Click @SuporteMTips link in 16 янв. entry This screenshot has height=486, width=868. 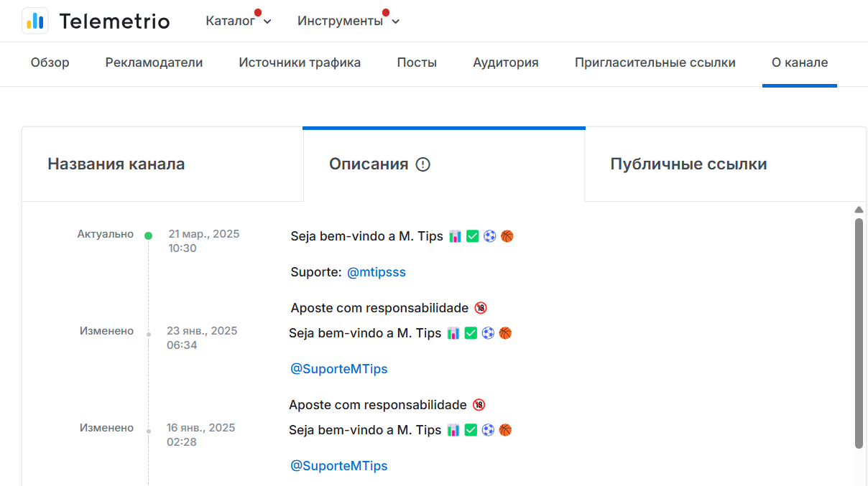(x=338, y=466)
